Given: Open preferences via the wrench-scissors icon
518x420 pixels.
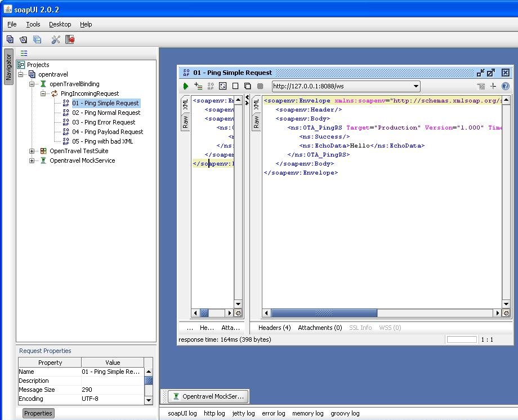Looking at the screenshot, I should click(56, 39).
